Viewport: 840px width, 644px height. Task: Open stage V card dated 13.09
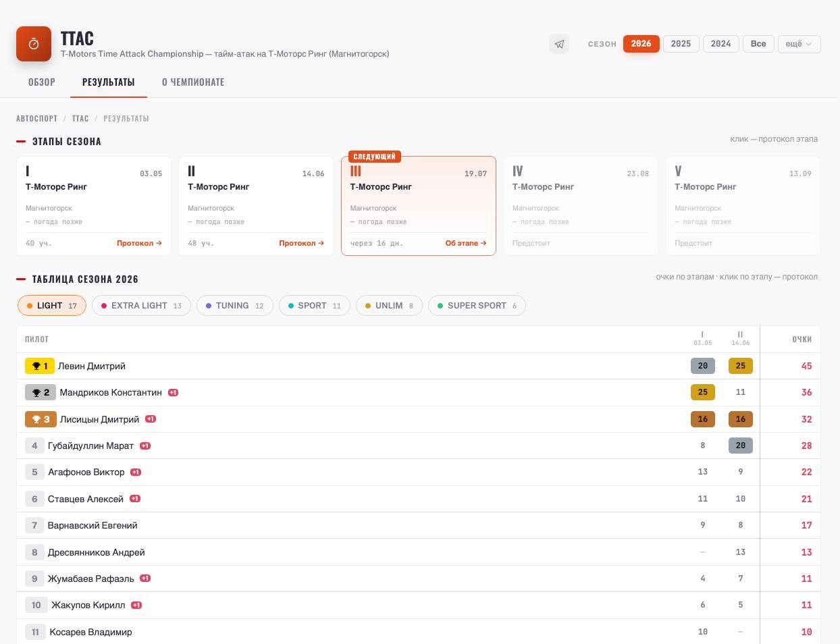coord(743,206)
